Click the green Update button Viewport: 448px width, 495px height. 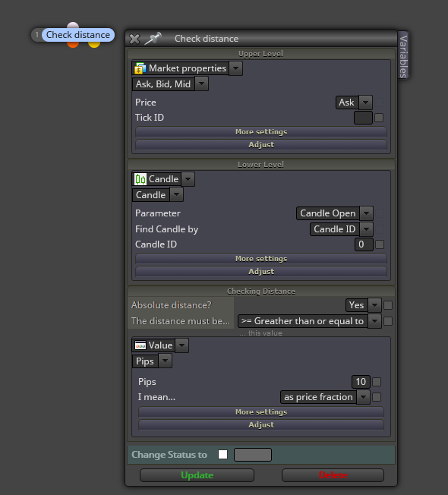tap(197, 475)
